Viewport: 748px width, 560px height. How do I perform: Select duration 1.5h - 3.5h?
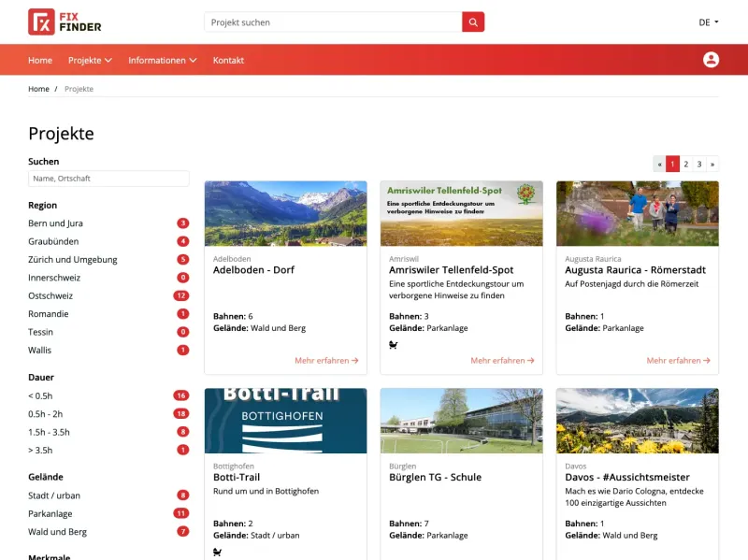[x=108, y=432]
